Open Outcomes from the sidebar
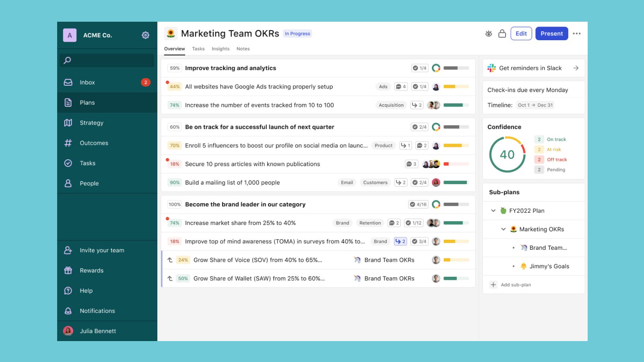644x362 pixels. (x=94, y=143)
